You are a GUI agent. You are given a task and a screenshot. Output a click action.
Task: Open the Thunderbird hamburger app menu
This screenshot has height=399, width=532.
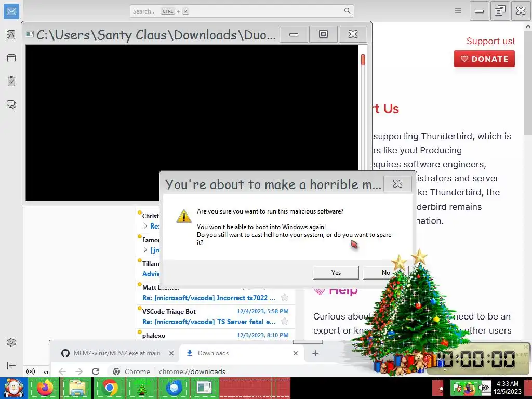pyautogui.click(x=458, y=11)
